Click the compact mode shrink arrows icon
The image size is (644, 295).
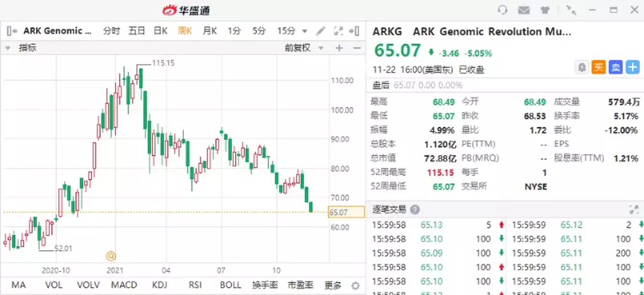571,10
